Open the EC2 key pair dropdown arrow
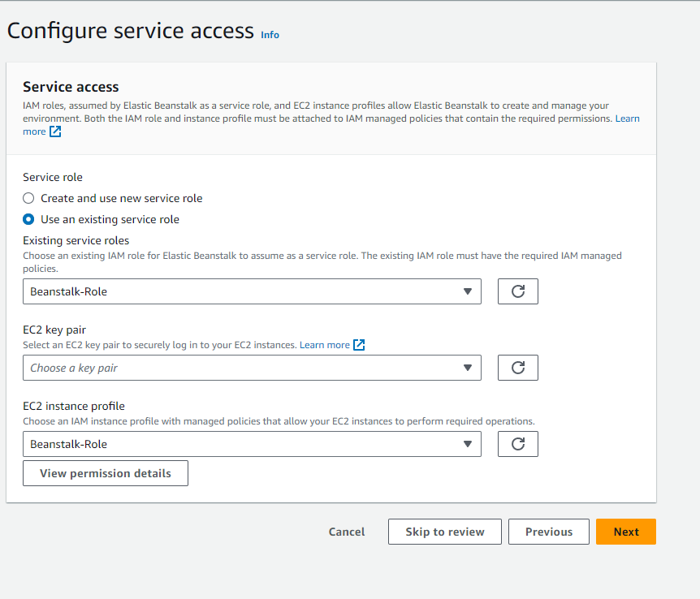Screen dimensions: 700x599 [x=467, y=368]
